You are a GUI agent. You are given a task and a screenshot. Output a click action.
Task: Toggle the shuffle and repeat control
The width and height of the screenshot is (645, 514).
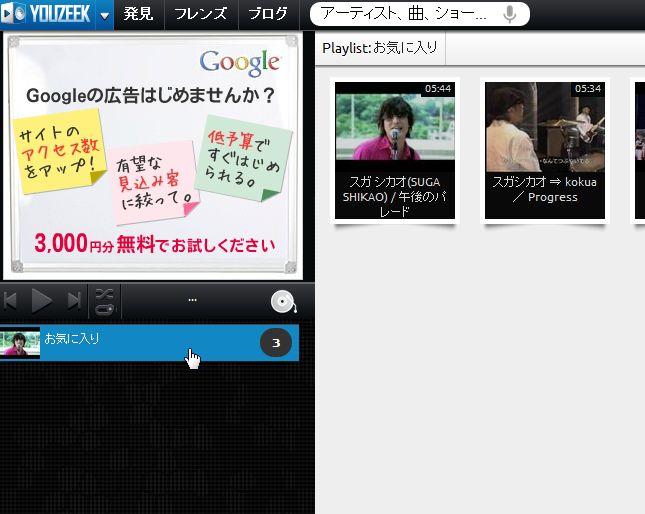[104, 302]
